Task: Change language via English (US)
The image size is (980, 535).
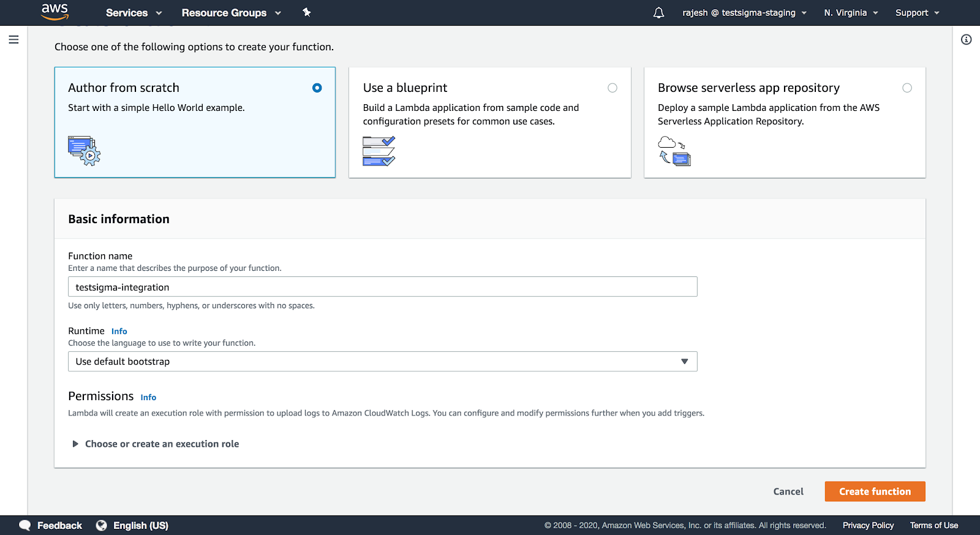Action: (x=140, y=525)
